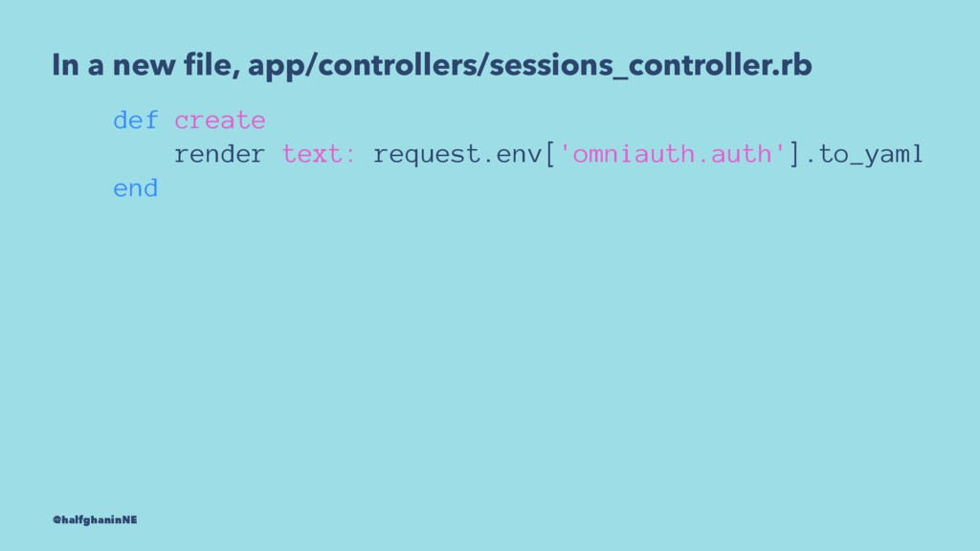The width and height of the screenshot is (980, 551).
Task: Click the word 'file,' in the title
Action: (212, 65)
